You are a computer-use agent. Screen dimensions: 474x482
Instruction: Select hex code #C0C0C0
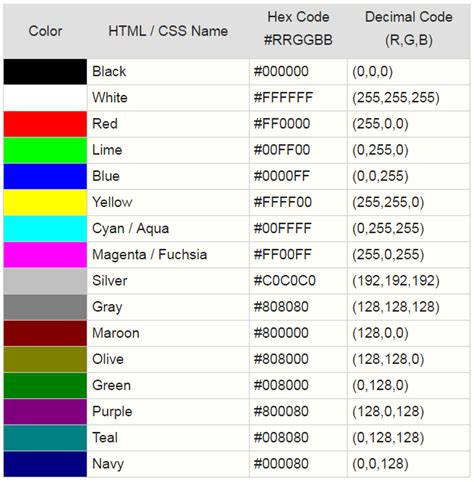pyautogui.click(x=284, y=281)
